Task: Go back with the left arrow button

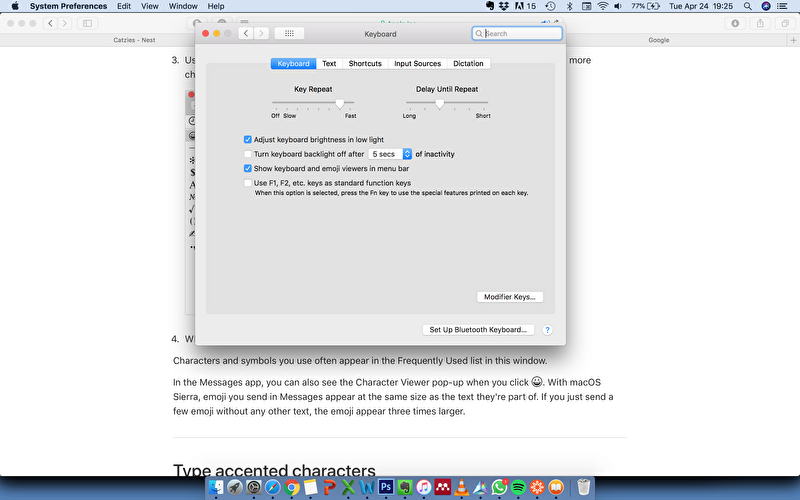Action: point(247,33)
